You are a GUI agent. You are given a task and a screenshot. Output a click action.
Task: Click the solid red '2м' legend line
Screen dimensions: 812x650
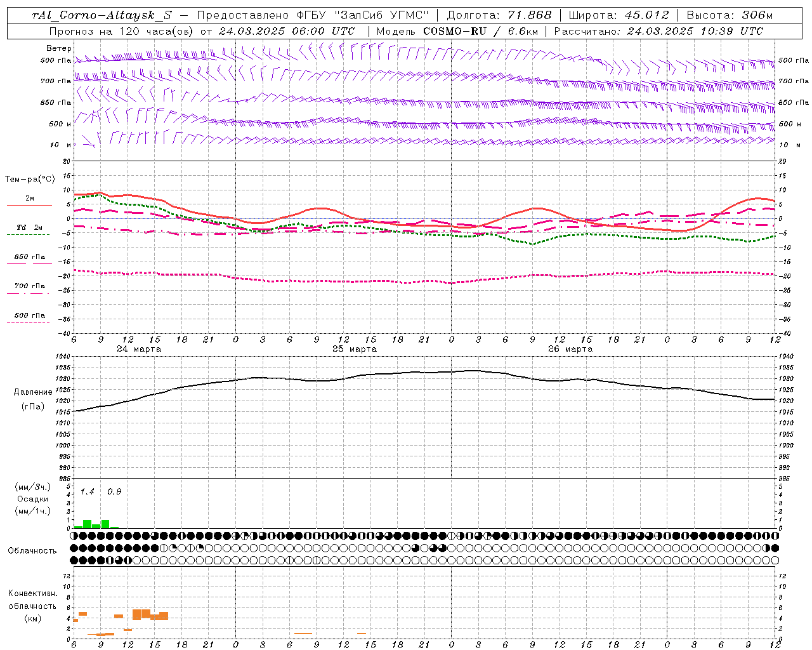pos(29,206)
